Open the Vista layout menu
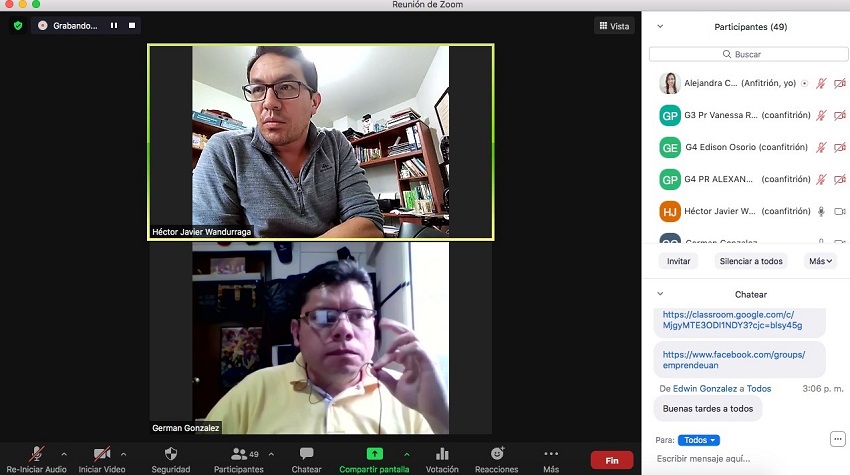850x475 pixels. (x=614, y=25)
